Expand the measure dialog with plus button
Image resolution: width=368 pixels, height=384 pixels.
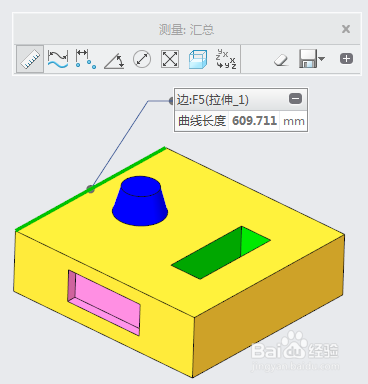(x=346, y=59)
